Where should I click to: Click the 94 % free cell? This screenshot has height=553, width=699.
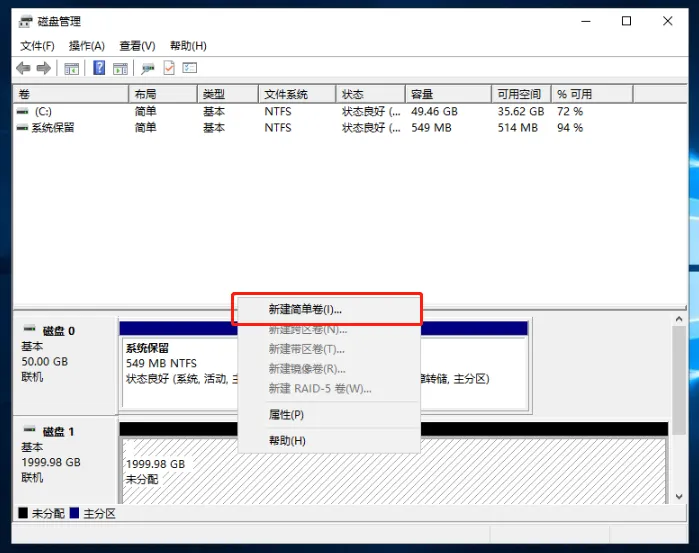pos(570,128)
